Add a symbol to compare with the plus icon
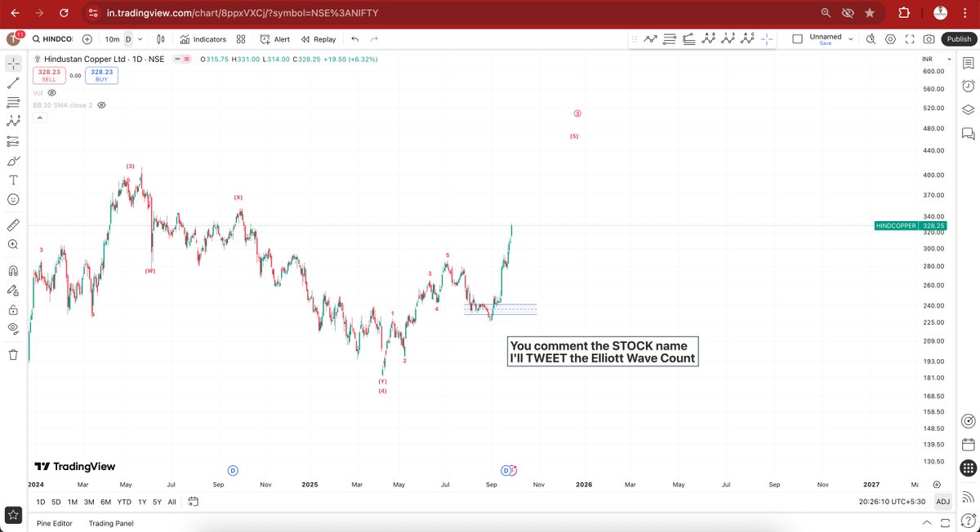 (x=87, y=39)
